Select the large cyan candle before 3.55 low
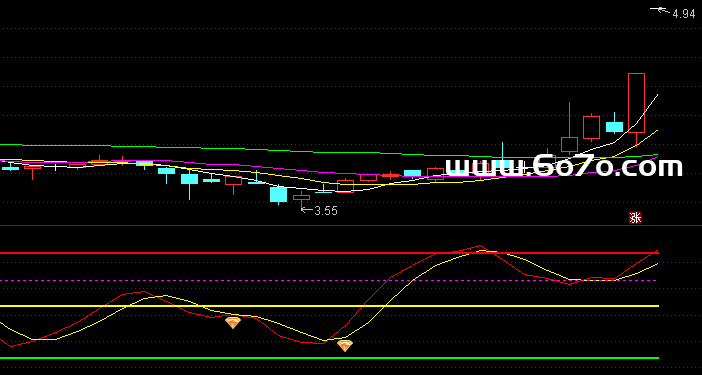The width and height of the screenshot is (702, 375). pos(278,195)
